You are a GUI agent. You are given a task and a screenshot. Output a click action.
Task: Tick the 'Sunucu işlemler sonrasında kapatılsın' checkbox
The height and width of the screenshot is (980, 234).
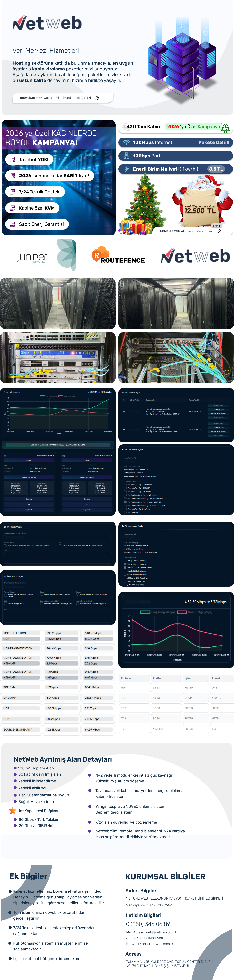(x=42, y=594)
